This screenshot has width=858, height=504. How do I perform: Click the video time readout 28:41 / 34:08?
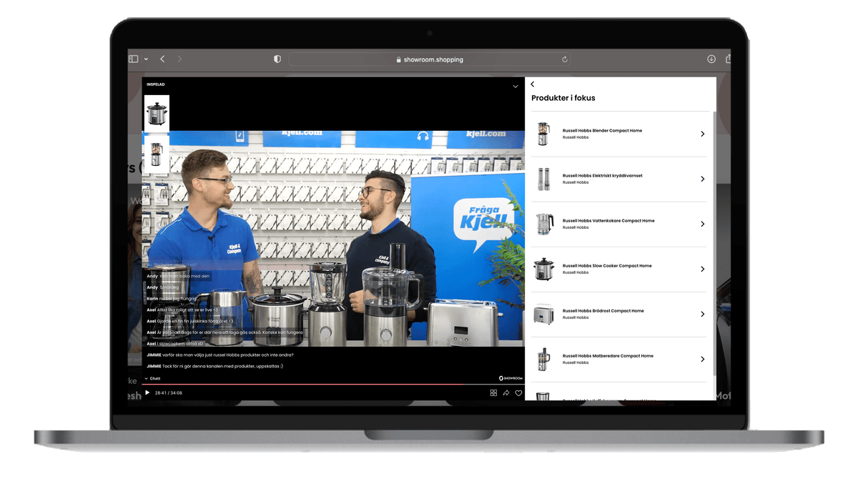[169, 392]
